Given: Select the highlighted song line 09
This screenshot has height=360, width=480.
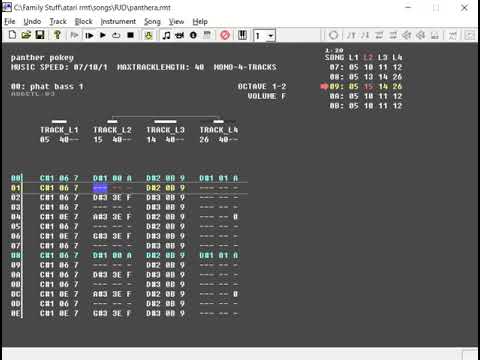Looking at the screenshot, I should [366, 87].
